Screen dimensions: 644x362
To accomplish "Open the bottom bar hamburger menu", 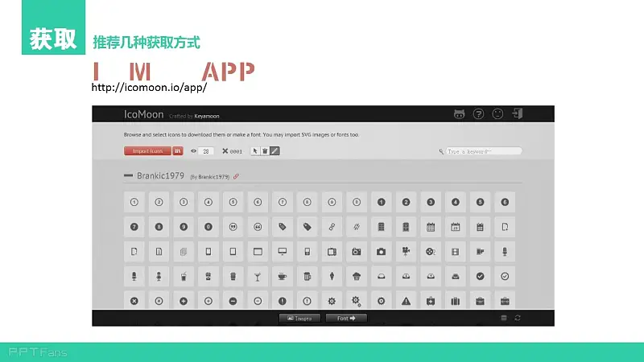I will 504,318.
